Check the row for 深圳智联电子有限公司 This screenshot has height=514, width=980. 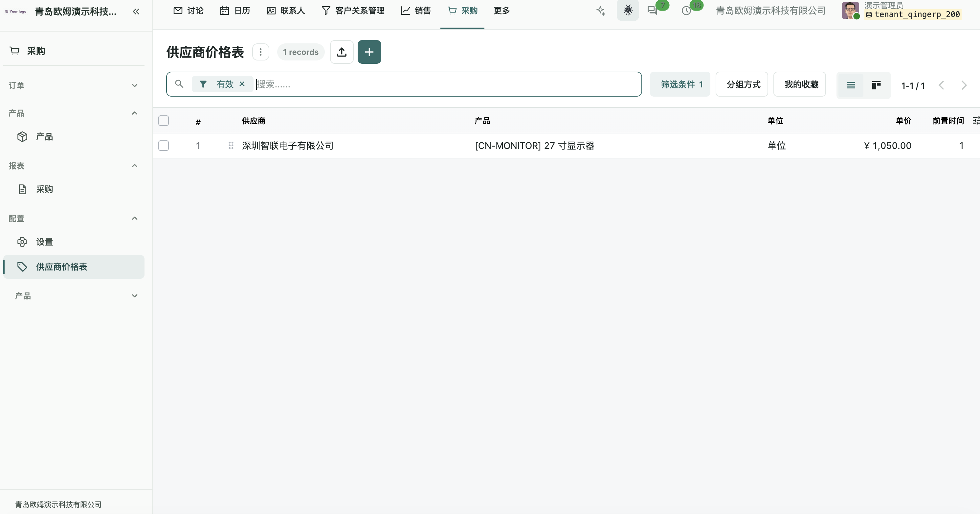[164, 146]
